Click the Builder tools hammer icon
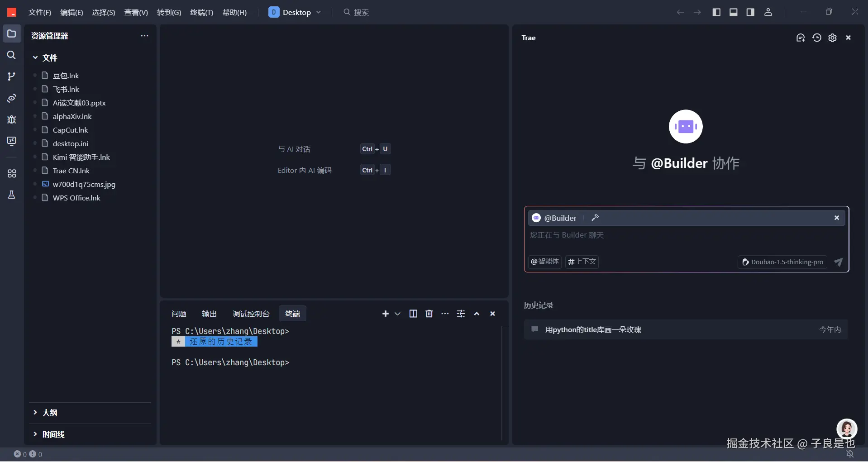868x462 pixels. tap(595, 218)
